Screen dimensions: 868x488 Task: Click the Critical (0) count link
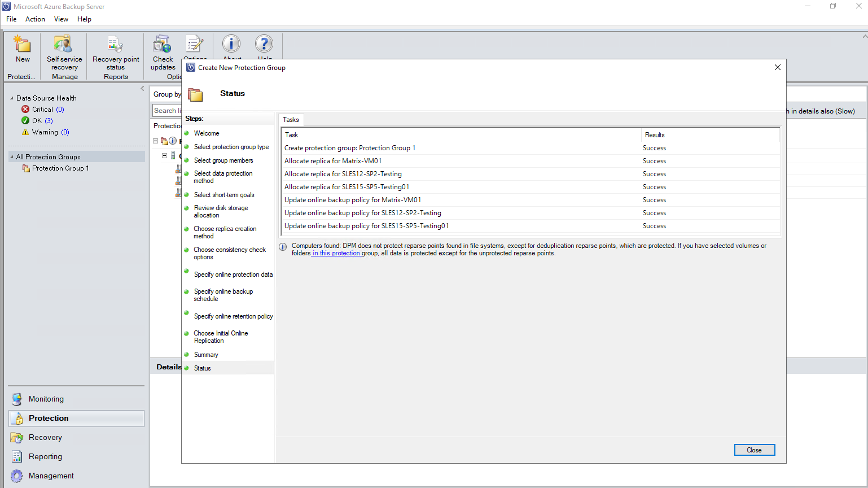tap(60, 109)
